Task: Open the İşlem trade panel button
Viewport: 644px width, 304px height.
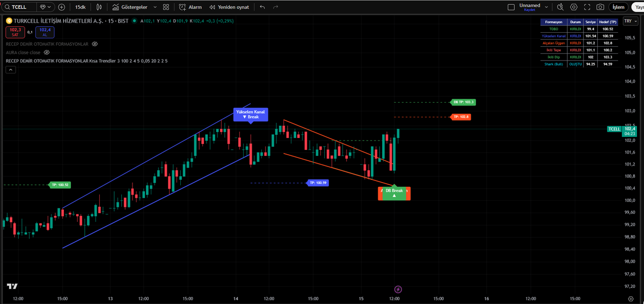Action: point(618,7)
